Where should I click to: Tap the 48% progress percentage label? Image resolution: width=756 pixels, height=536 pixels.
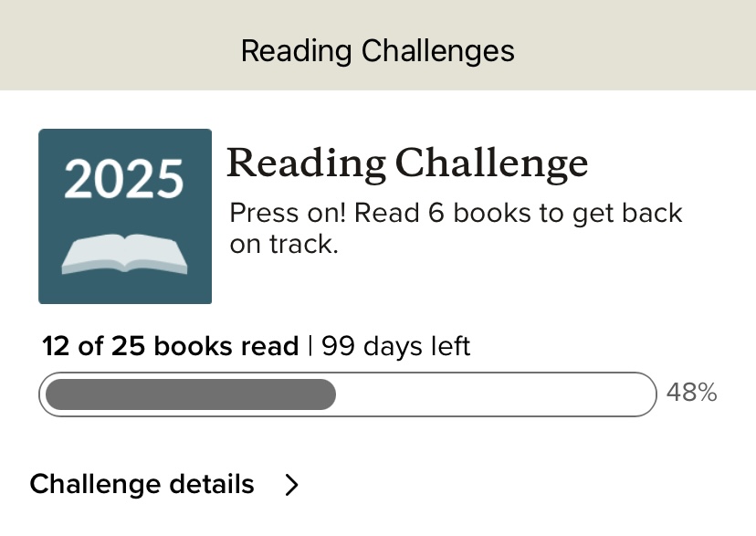click(691, 393)
